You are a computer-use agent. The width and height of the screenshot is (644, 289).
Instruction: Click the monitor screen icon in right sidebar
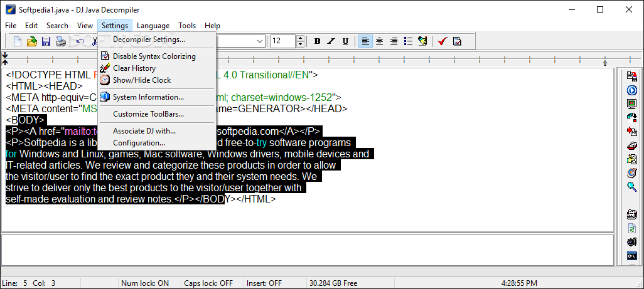tap(631, 103)
